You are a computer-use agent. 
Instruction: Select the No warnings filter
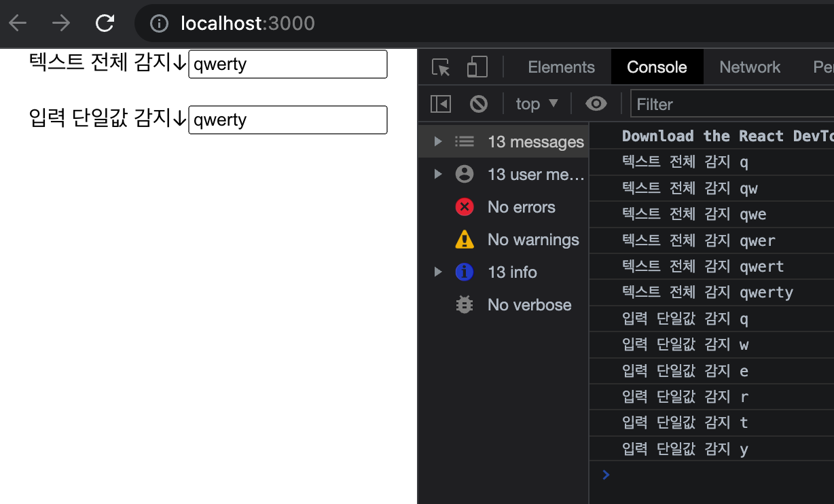503,240
